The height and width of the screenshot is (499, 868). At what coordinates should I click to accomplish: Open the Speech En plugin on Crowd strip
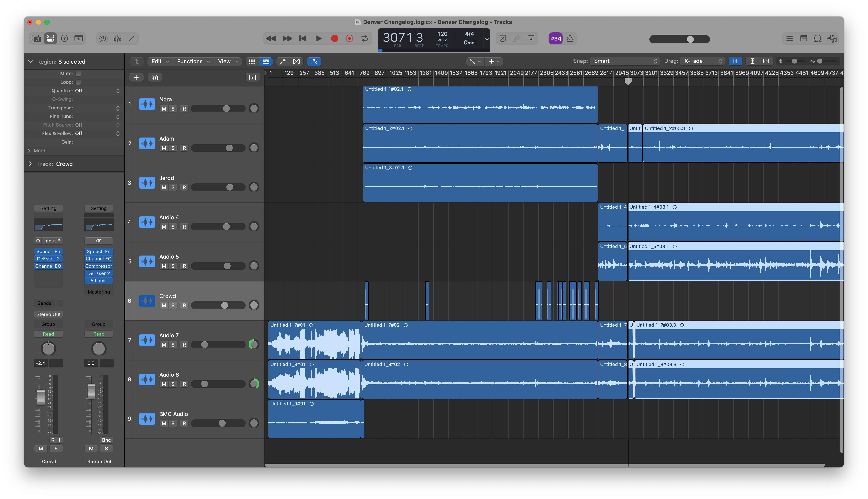[48, 252]
